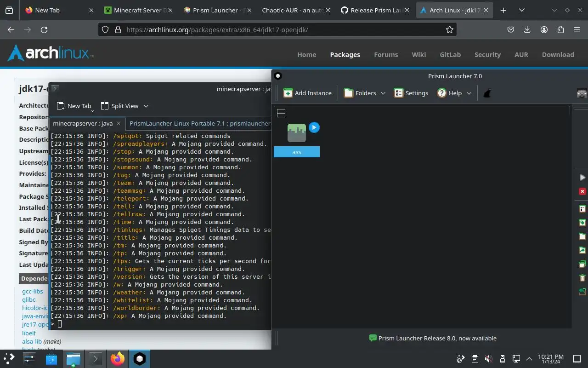588x368 pixels.
Task: Switch to PrismLauncher-Linux-Portable terminal tab
Action: (x=199, y=123)
